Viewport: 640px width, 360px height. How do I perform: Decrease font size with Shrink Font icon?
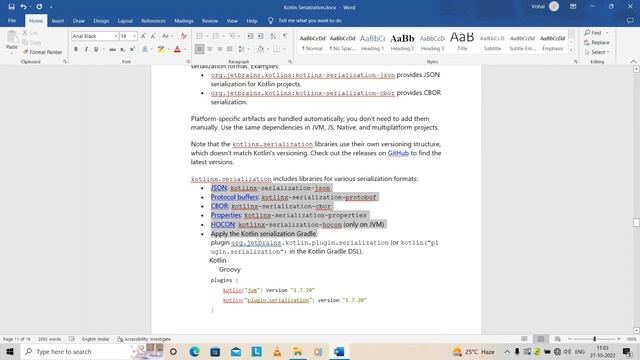(x=153, y=36)
